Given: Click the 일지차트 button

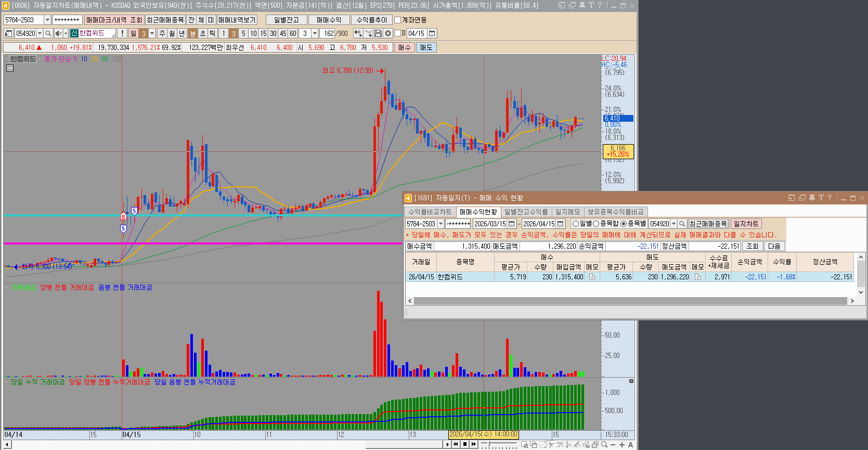Looking at the screenshot, I should [x=746, y=224].
